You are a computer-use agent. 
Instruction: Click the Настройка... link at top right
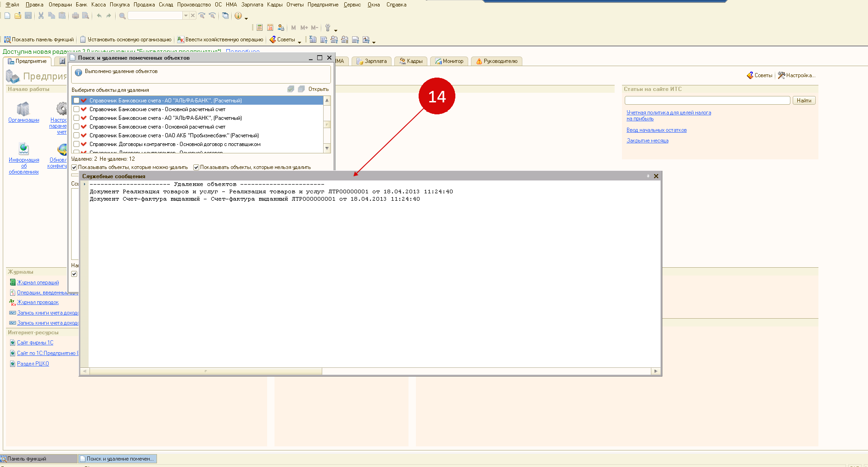797,75
